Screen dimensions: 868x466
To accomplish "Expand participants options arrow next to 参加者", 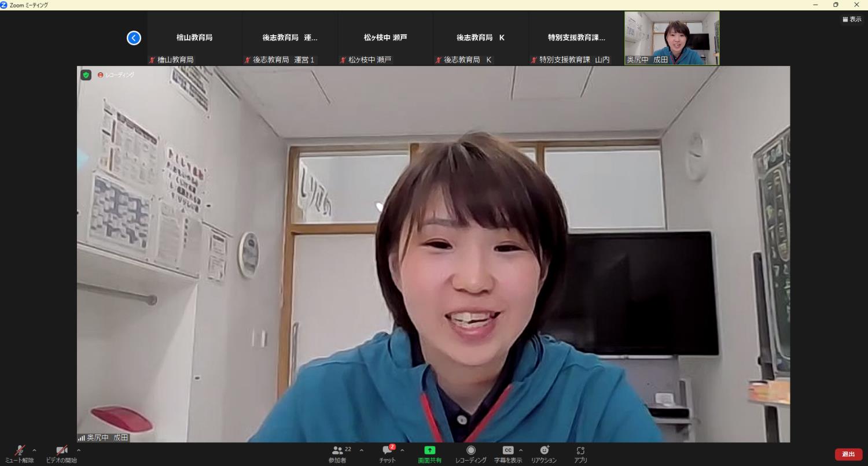I will pos(362,450).
